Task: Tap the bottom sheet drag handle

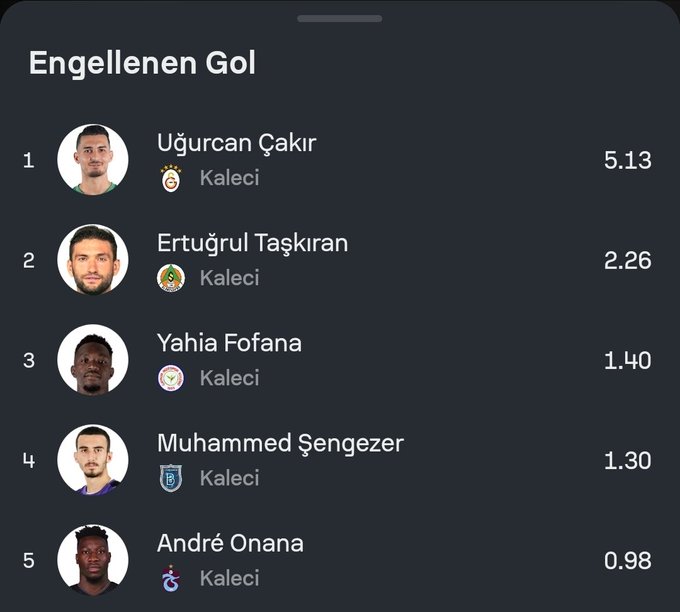Action: [x=340, y=18]
